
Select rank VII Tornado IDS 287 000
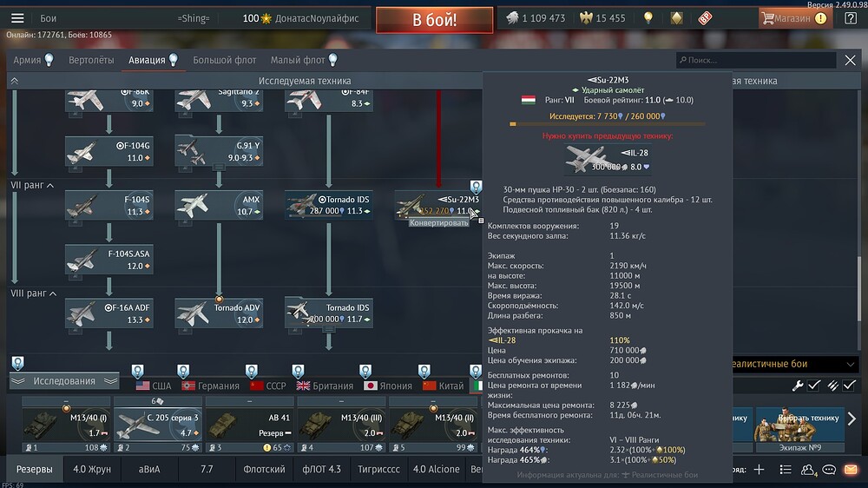coord(329,206)
